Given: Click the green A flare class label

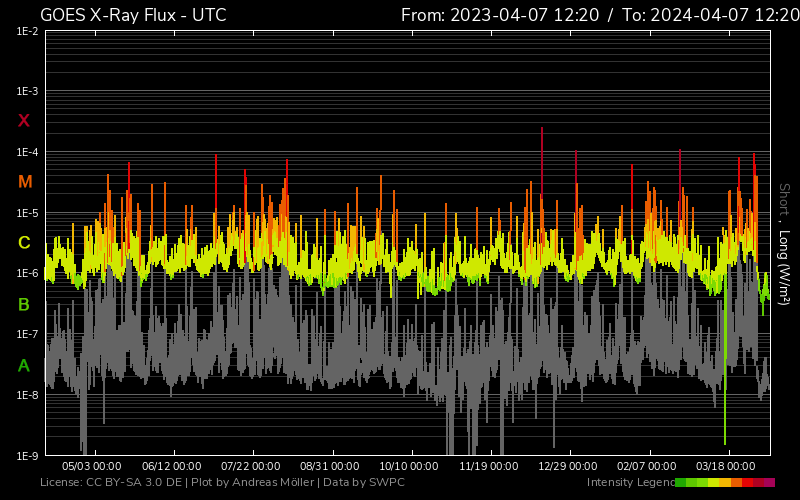Looking at the screenshot, I should 24,365.
